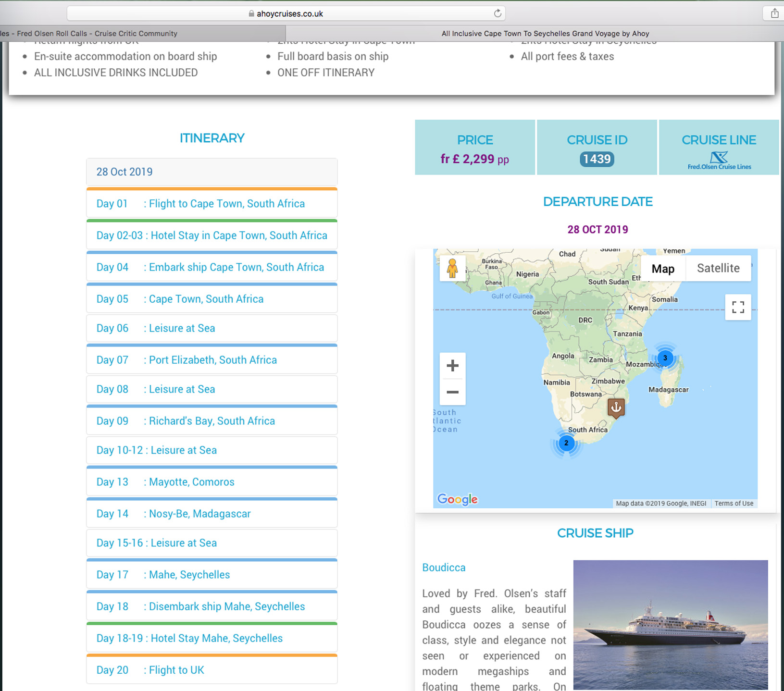The height and width of the screenshot is (691, 784).
Task: Click the Street View pegman icon
Action: 452,268
